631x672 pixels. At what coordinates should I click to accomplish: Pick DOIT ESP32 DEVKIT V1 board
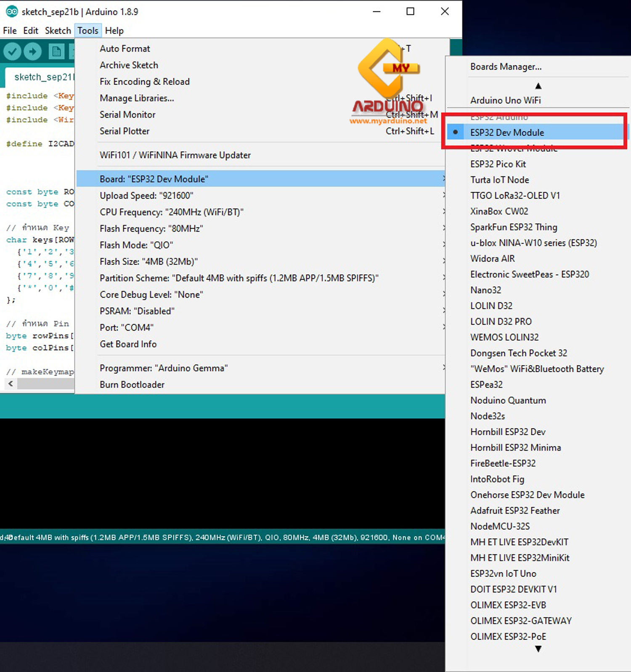[513, 589]
